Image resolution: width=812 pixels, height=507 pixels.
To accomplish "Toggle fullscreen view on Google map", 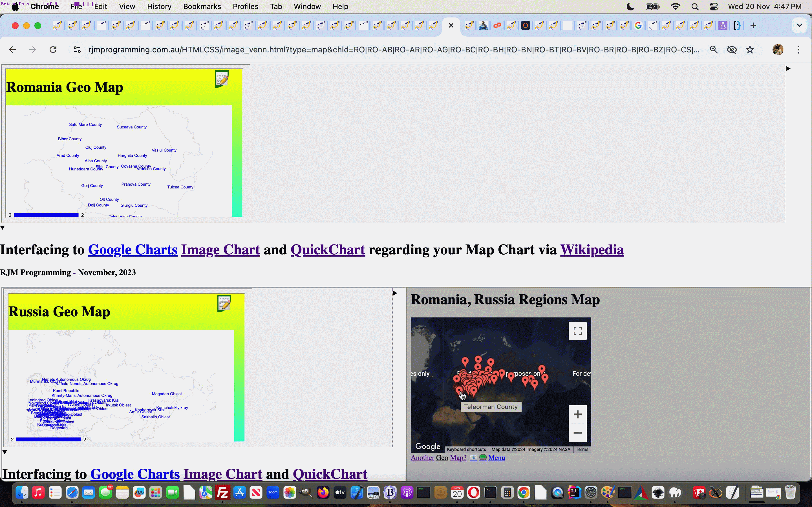I will click(577, 331).
